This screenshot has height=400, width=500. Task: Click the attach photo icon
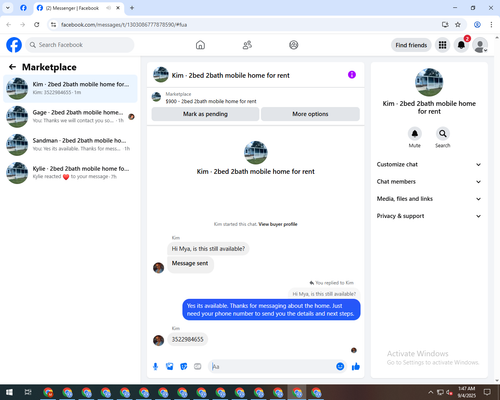tap(170, 367)
